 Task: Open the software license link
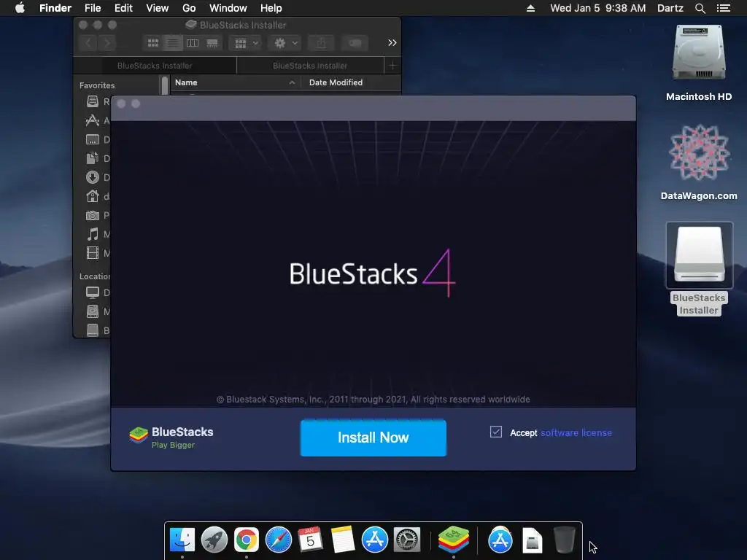pyautogui.click(x=576, y=433)
